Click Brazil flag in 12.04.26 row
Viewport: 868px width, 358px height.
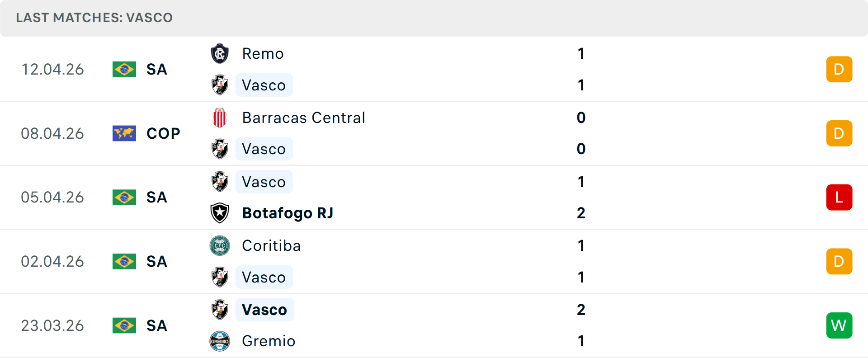124,70
